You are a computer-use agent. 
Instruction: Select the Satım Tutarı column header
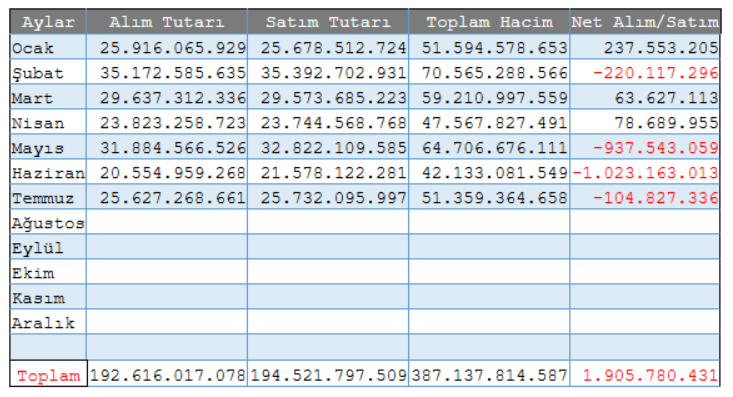[x=328, y=22]
